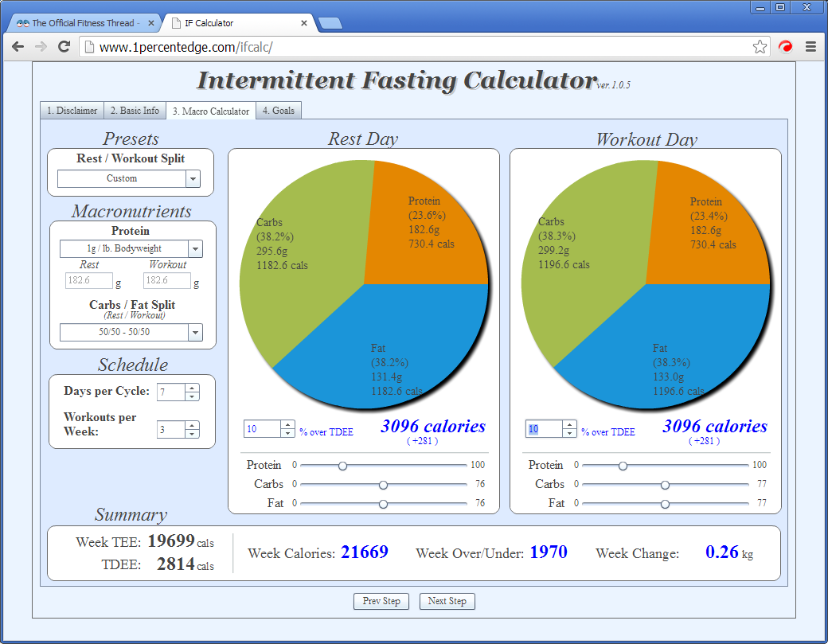Increase Rest Day % over TDEE
This screenshot has width=828, height=644.
pos(287,424)
